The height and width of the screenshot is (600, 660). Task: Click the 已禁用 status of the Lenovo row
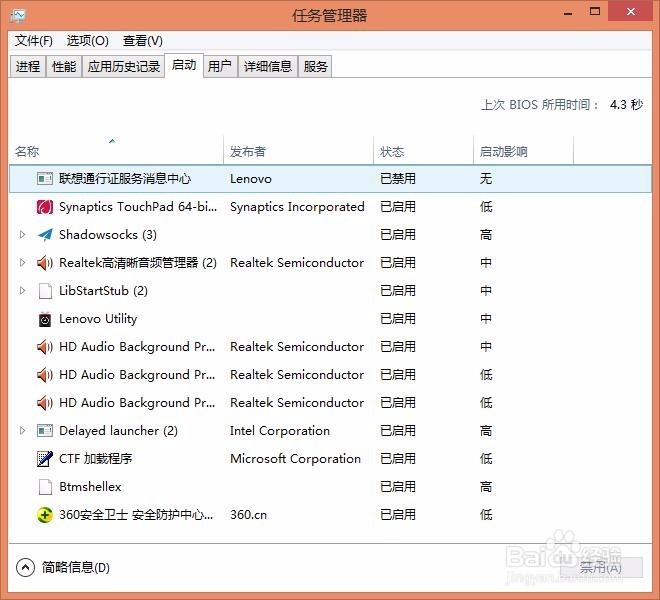[398, 179]
